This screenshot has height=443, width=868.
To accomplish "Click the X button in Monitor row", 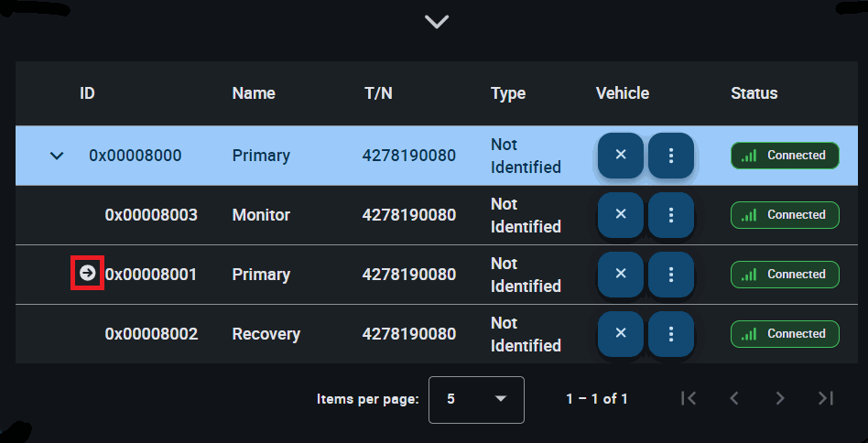I will pyautogui.click(x=621, y=215).
